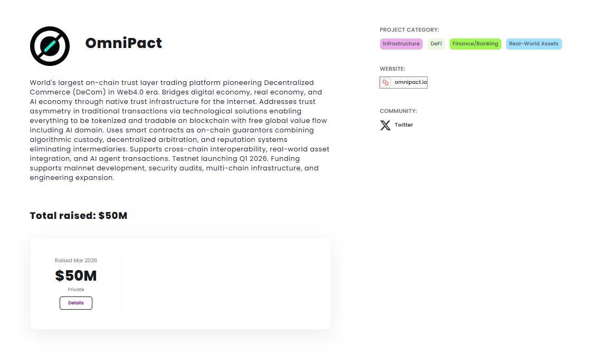This screenshot has width=589, height=364.
Task: Click the website favicon beside omnipact.io
Action: click(x=386, y=82)
